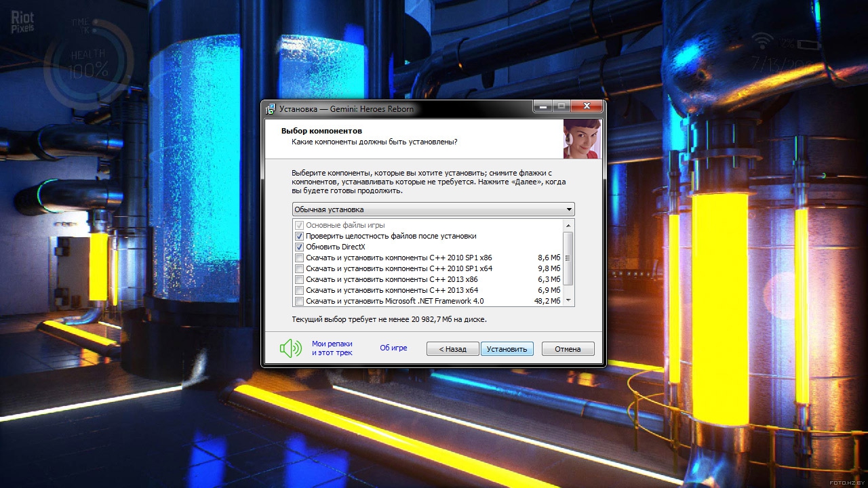Tick Microsoft .NET Framework 4.0 checkbox
This screenshot has width=868, height=488.
point(299,301)
